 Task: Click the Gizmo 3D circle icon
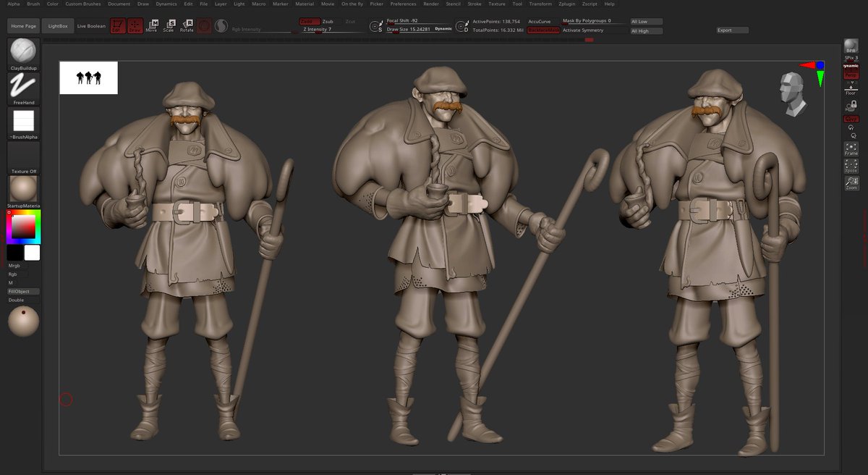(x=205, y=26)
